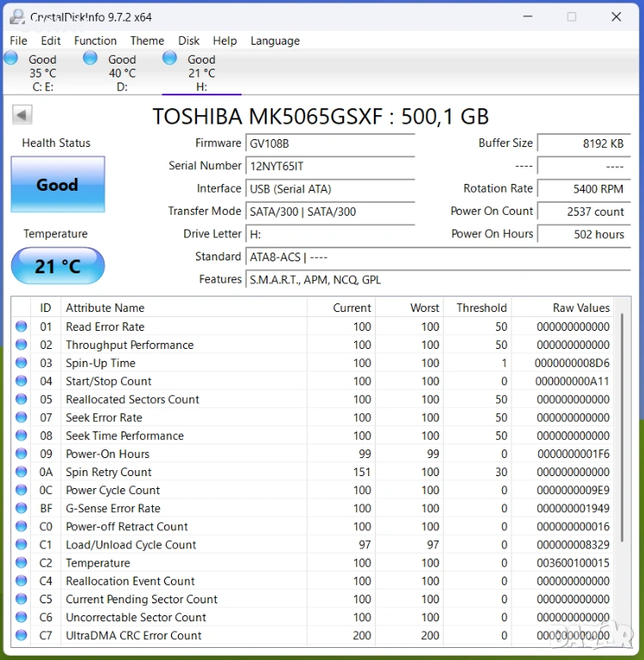
Task: Click the H: disk status orb
Action: point(169,58)
